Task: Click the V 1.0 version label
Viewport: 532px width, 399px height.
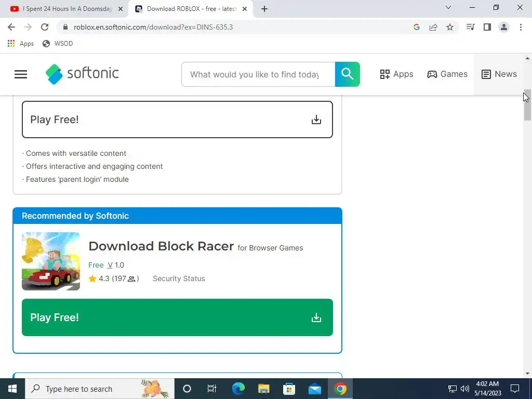Action: [116, 265]
